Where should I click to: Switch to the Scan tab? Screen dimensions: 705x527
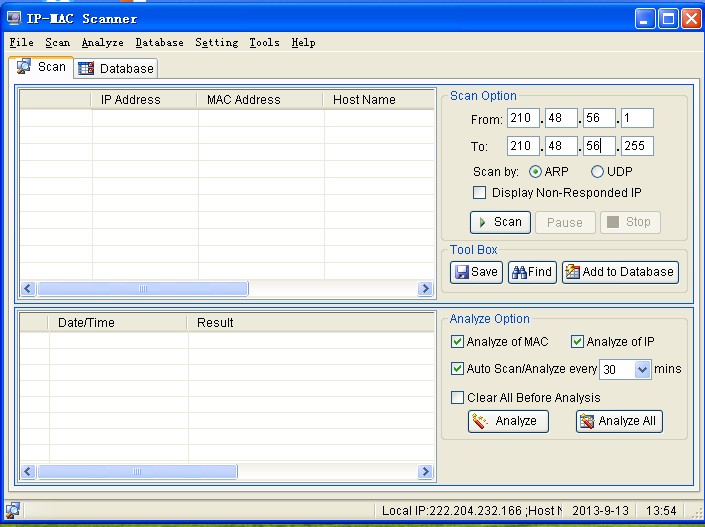[x=41, y=67]
